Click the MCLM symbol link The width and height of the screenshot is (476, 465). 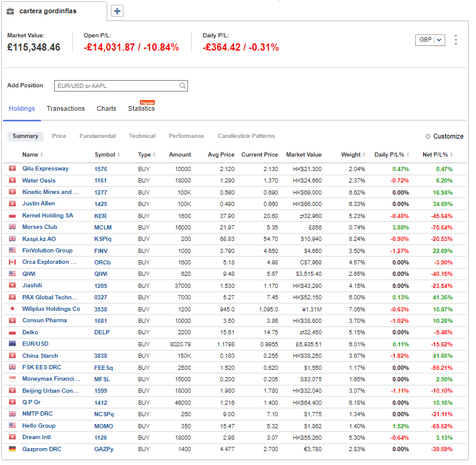[x=103, y=228]
